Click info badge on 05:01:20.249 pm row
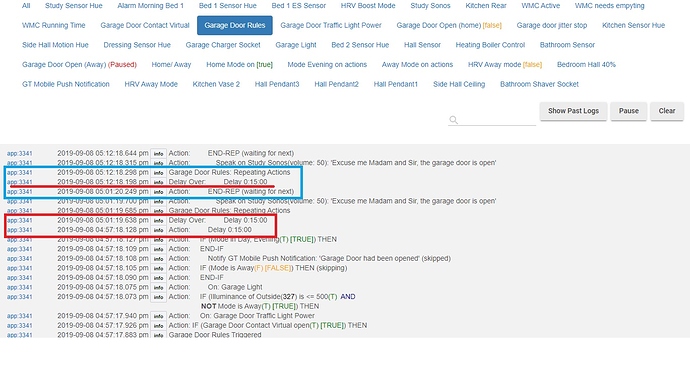The width and height of the screenshot is (690, 375). pos(158,192)
